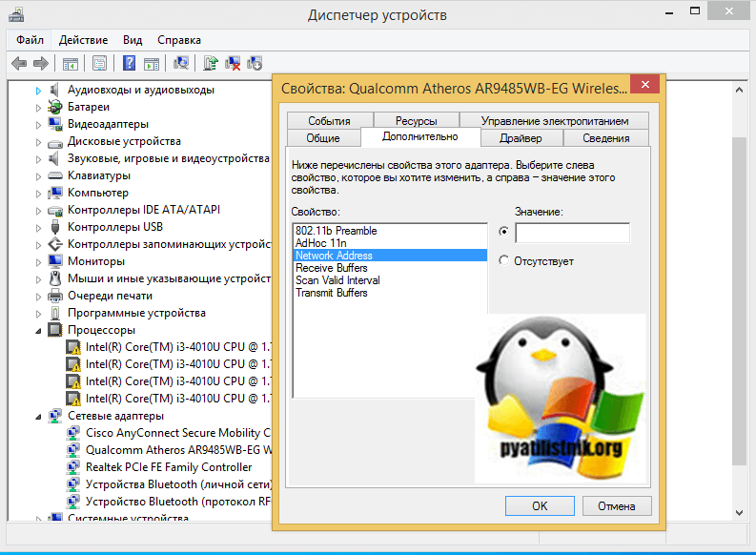Expand Аудиовходы и аудиовыходы node
This screenshot has height=555, width=756.
(x=38, y=91)
